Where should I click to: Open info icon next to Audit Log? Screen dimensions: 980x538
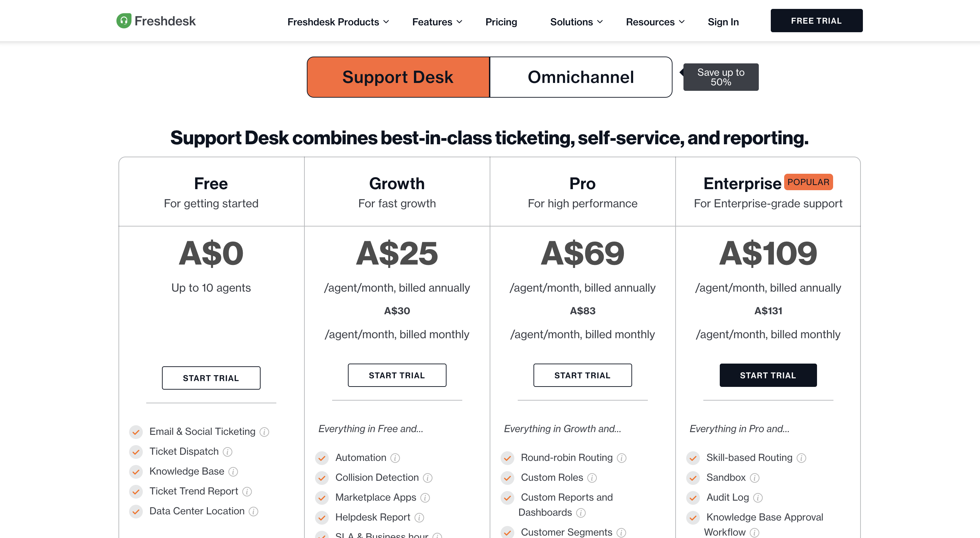[758, 498]
